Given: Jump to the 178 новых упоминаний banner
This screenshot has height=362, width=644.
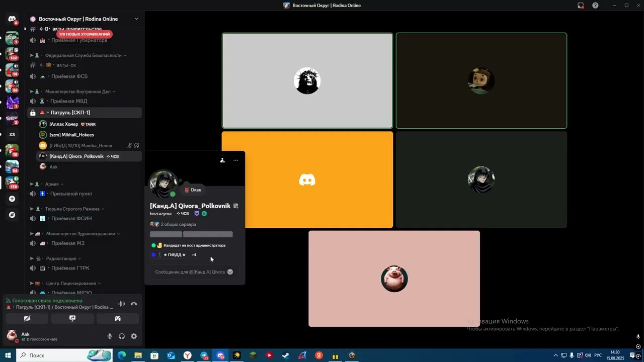Looking at the screenshot, I should pos(84,34).
